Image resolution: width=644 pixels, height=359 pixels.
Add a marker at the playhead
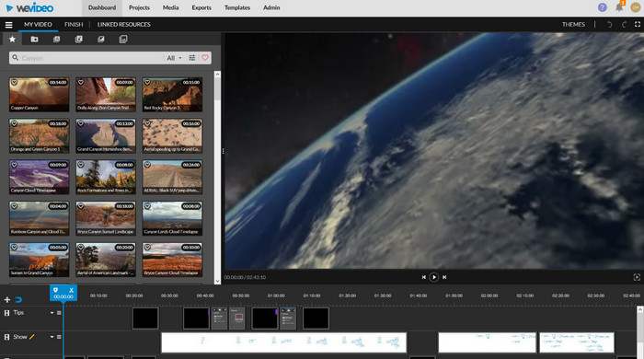point(55,290)
